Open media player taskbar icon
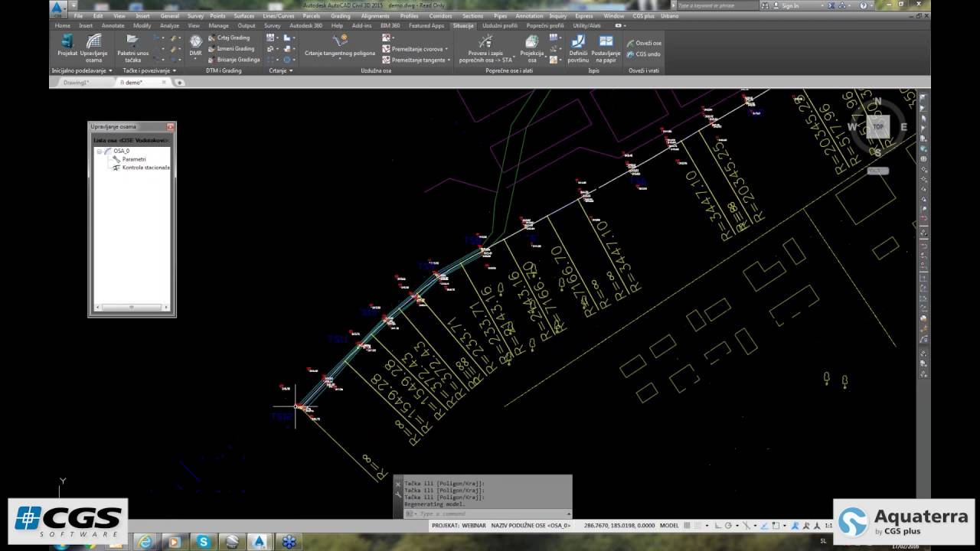The height and width of the screenshot is (551, 980). click(174, 542)
